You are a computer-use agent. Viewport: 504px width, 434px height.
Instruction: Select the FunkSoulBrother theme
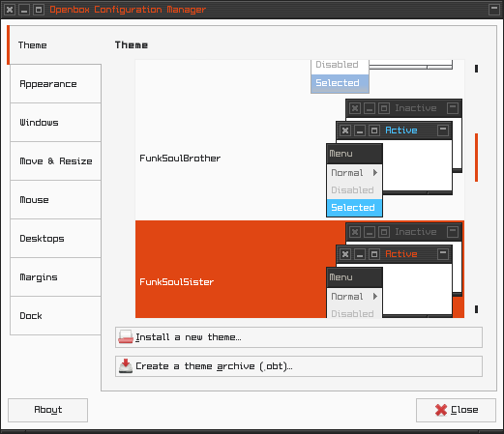(300, 158)
